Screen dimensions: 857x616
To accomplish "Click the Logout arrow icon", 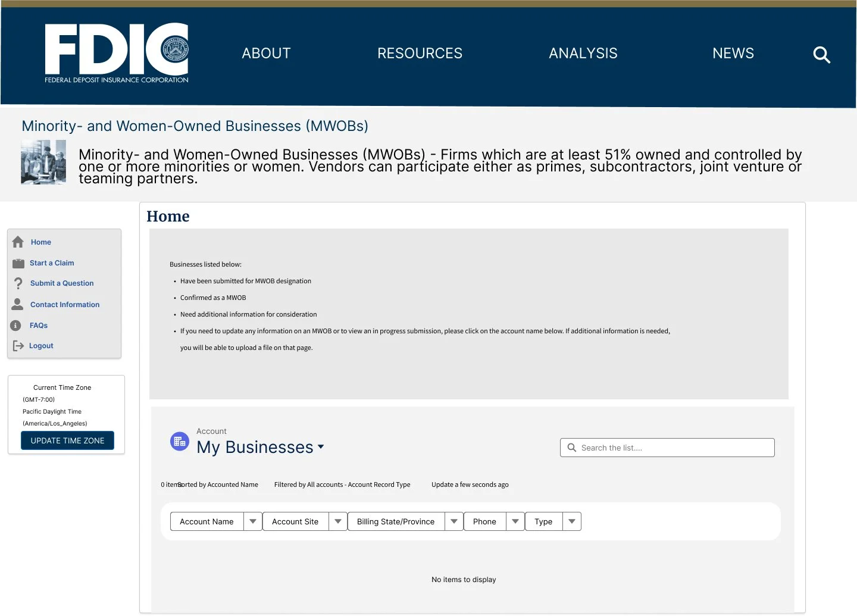I will 18,346.
